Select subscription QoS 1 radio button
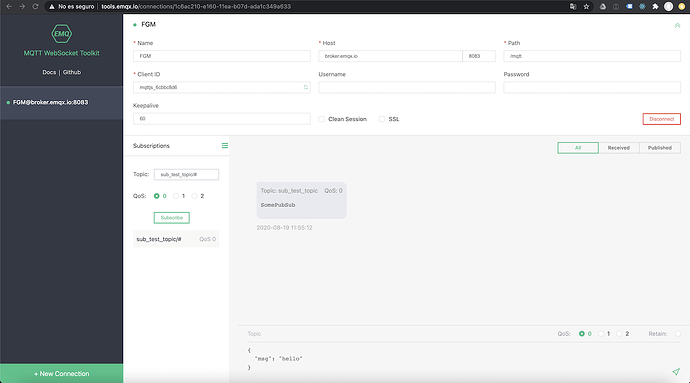Image resolution: width=690 pixels, height=383 pixels. tap(176, 196)
